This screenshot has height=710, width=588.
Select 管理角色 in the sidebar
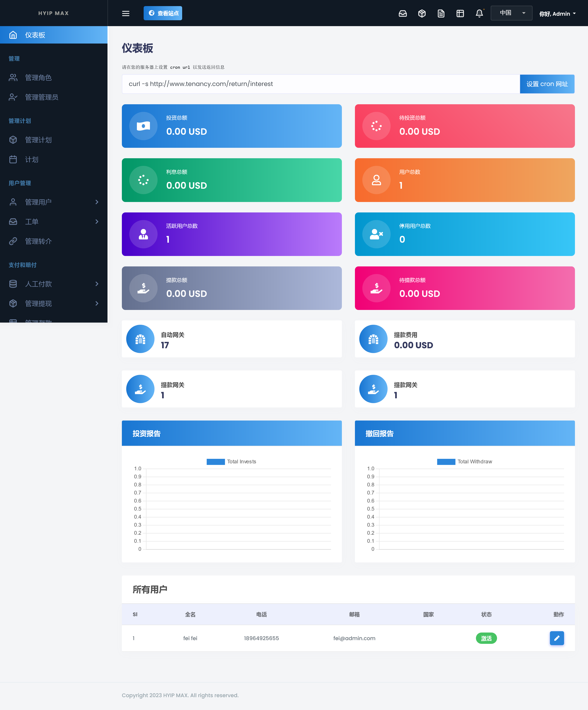[38, 78]
